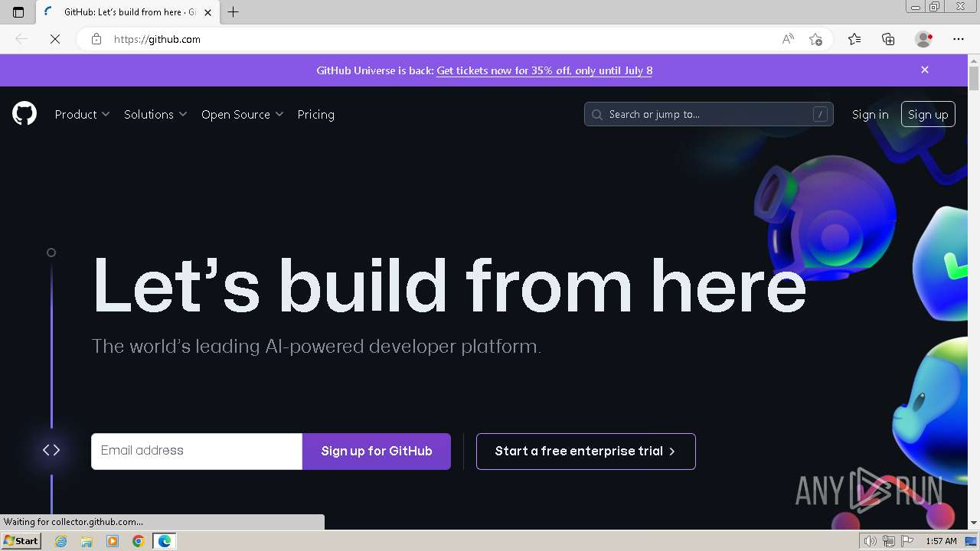Click the page scrollbar up arrow

(974, 60)
